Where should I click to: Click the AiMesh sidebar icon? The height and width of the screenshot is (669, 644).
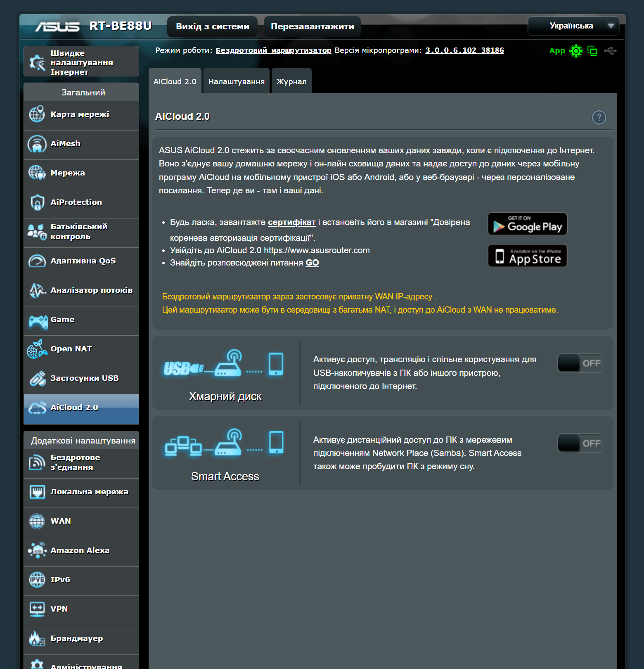click(37, 144)
